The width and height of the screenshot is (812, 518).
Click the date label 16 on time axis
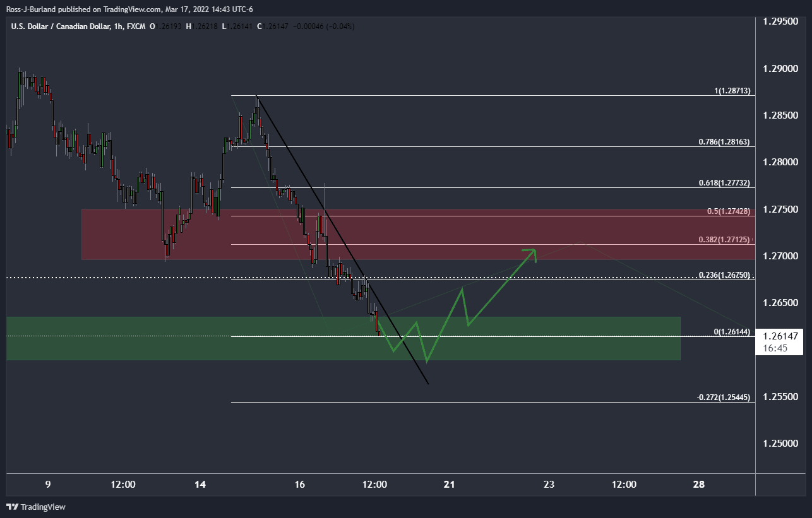tap(300, 485)
